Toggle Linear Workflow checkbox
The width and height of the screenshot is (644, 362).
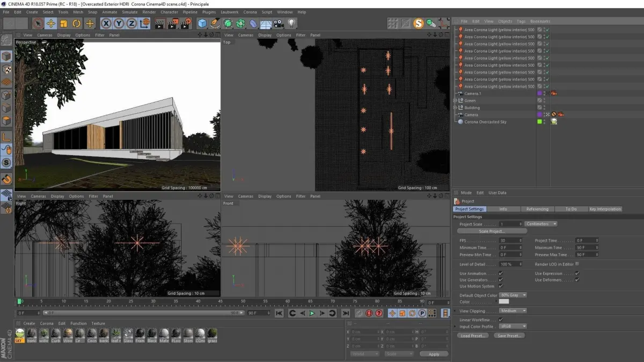click(501, 320)
